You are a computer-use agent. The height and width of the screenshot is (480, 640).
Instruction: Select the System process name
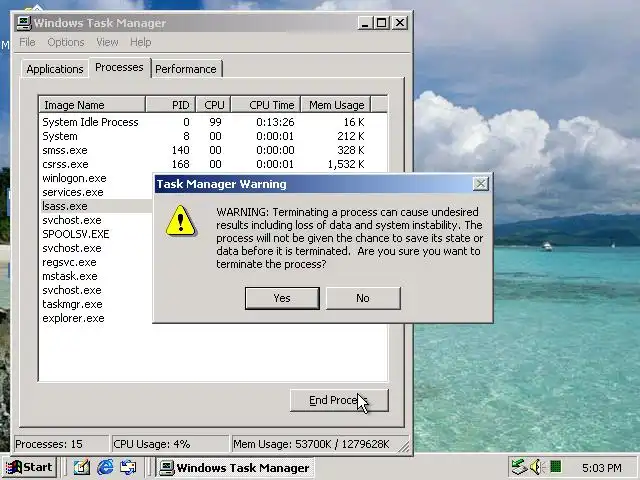coord(60,136)
